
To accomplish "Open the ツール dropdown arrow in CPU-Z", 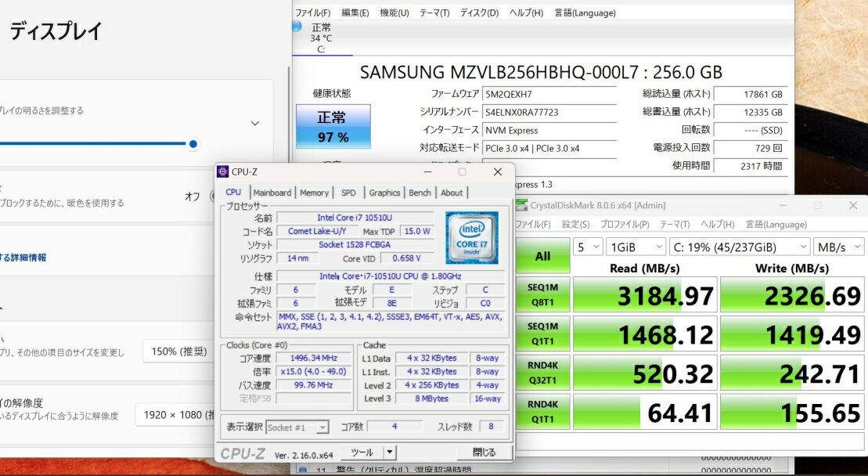I will [390, 453].
